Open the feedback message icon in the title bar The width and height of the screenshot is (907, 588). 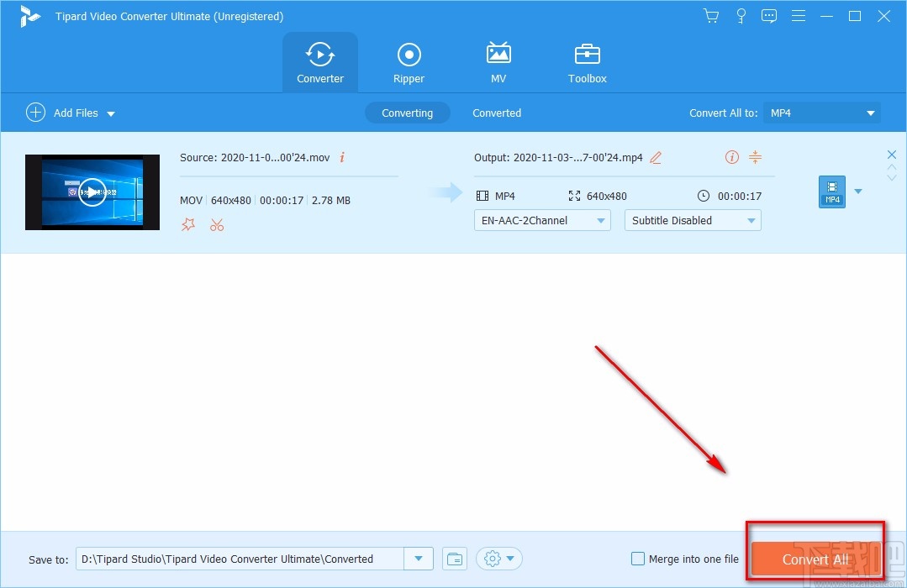click(x=768, y=15)
